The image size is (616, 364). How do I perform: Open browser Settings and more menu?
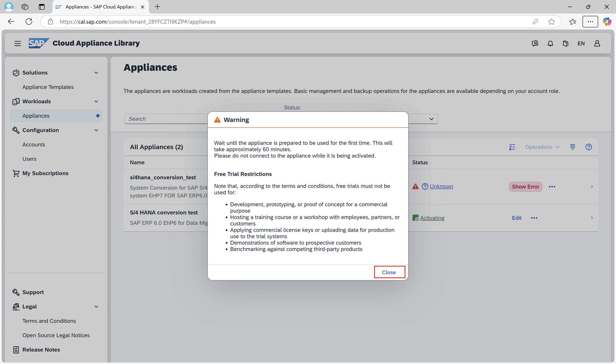(590, 22)
